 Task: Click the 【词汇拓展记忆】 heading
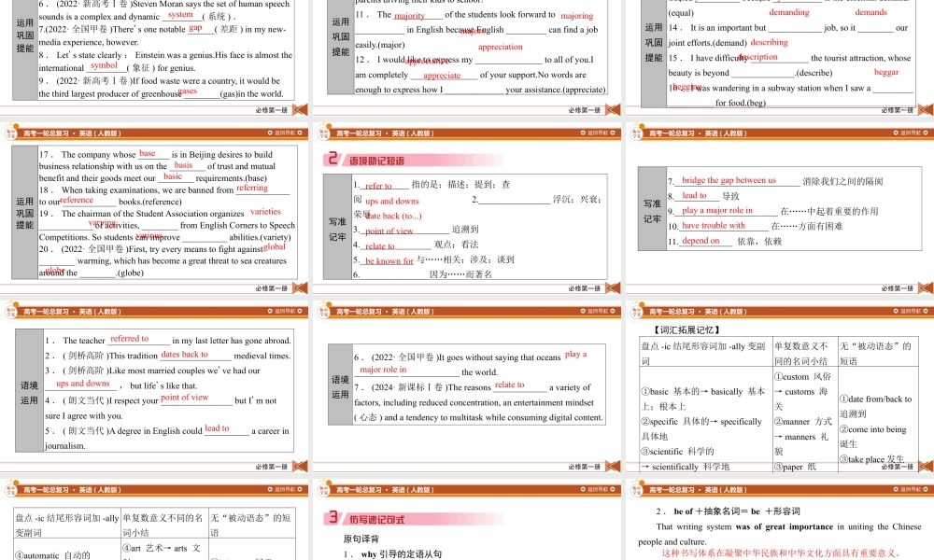click(686, 329)
